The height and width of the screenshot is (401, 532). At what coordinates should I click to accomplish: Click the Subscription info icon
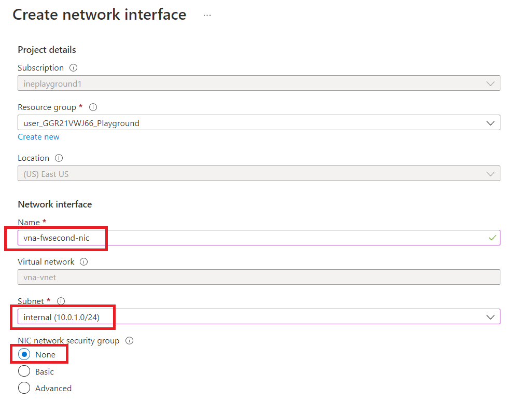74,68
